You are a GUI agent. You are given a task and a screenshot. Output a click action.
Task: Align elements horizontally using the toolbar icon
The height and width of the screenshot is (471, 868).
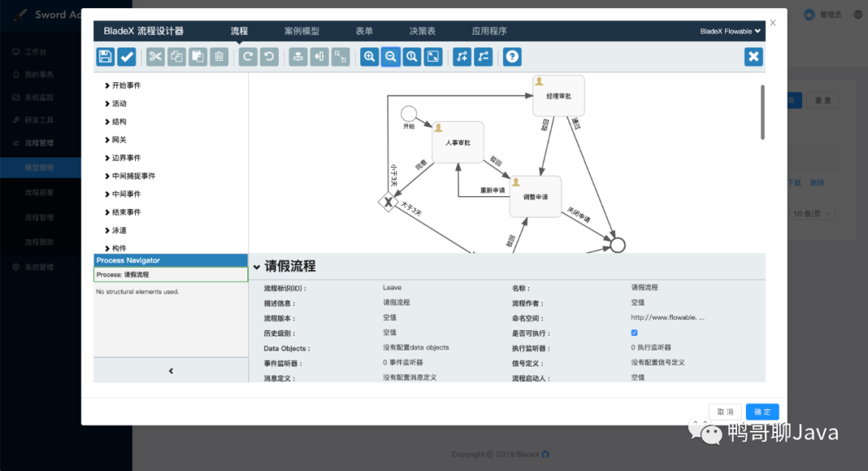(x=319, y=56)
